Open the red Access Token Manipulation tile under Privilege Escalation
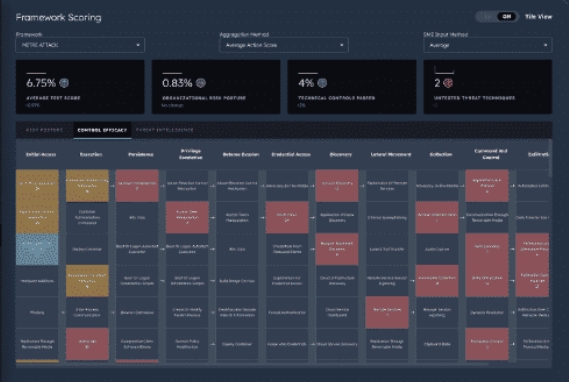Viewport: 569px width, 382px height. click(187, 217)
